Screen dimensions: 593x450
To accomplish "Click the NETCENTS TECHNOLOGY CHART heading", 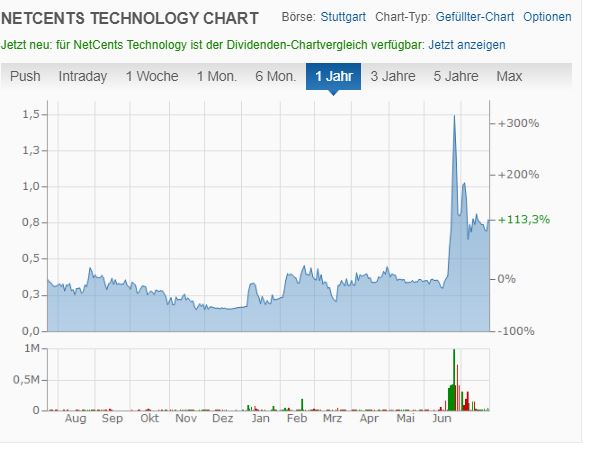I will click(130, 18).
